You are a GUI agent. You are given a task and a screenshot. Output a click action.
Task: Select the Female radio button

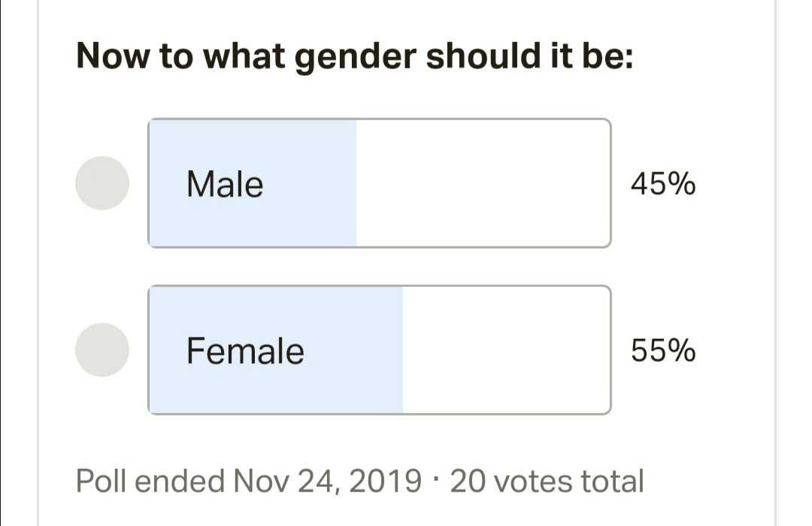(102, 350)
